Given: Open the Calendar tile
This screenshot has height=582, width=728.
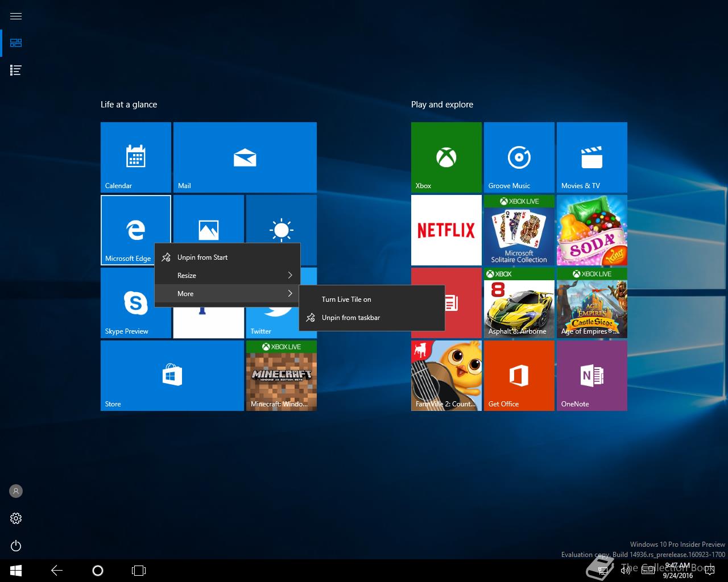Looking at the screenshot, I should tap(136, 157).
